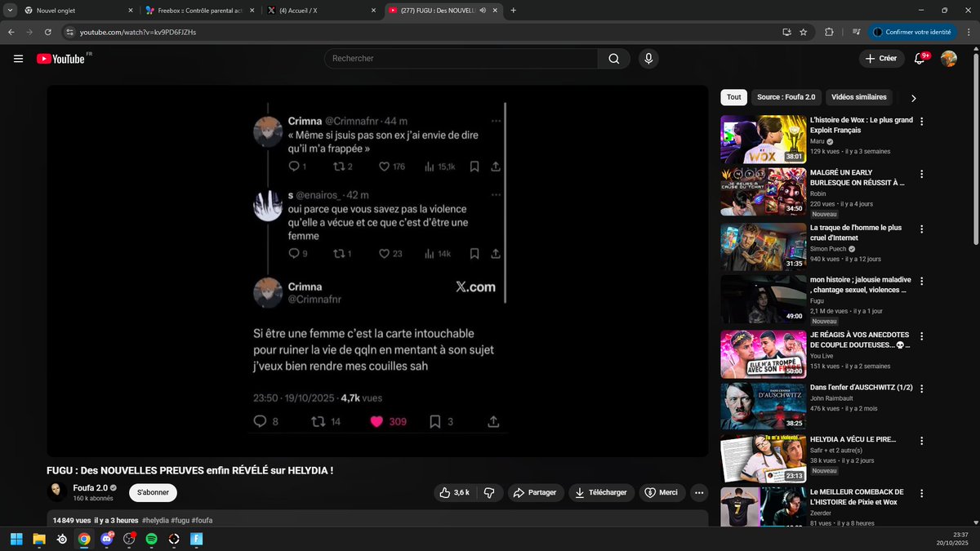Close the Freebox Contrôle parental tab
Image resolution: width=980 pixels, height=551 pixels.
pyautogui.click(x=252, y=11)
